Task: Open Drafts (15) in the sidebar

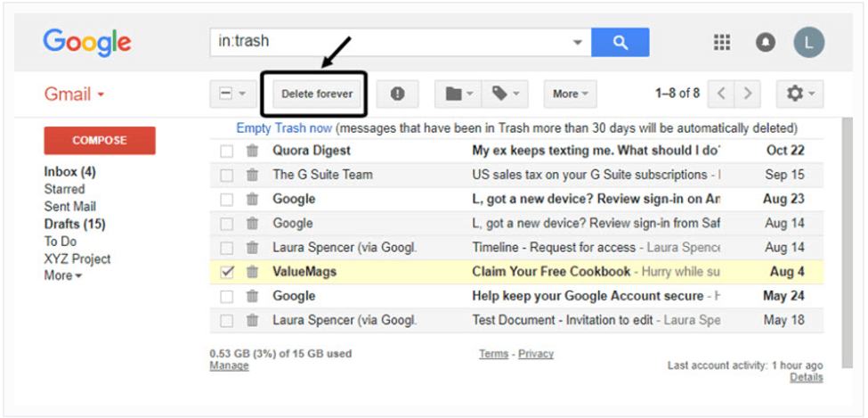Action: tap(75, 224)
